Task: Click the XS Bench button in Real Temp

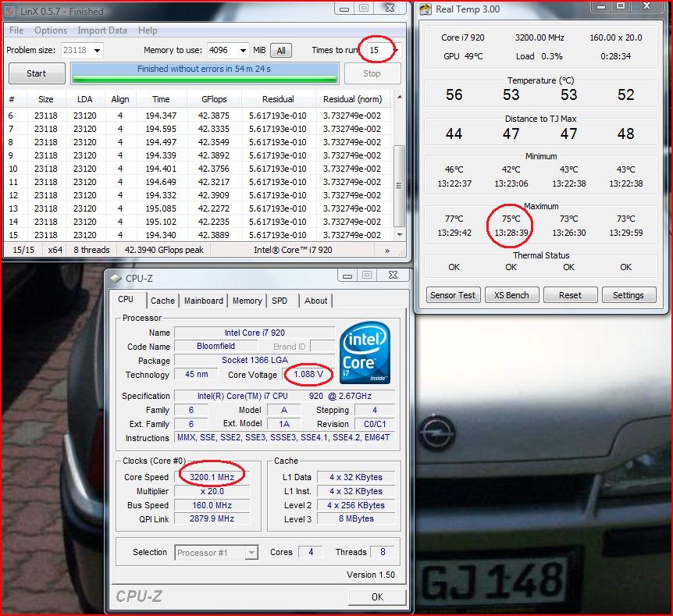Action: (511, 295)
